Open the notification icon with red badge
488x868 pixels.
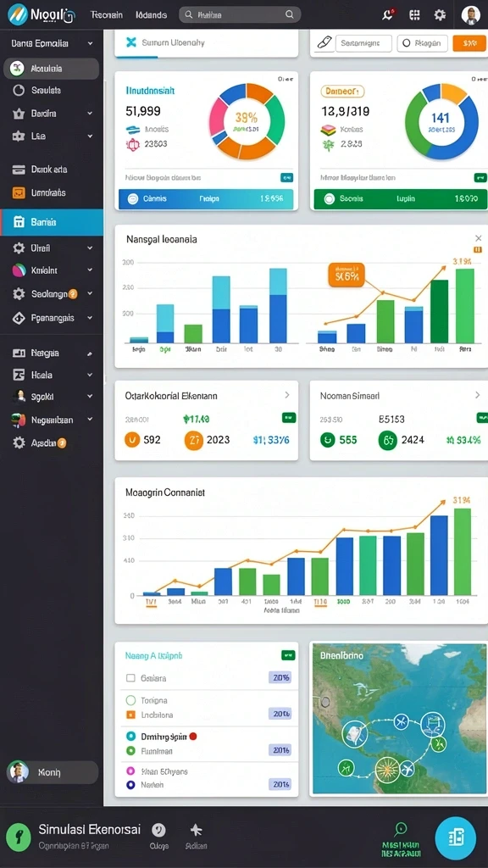[x=388, y=15]
